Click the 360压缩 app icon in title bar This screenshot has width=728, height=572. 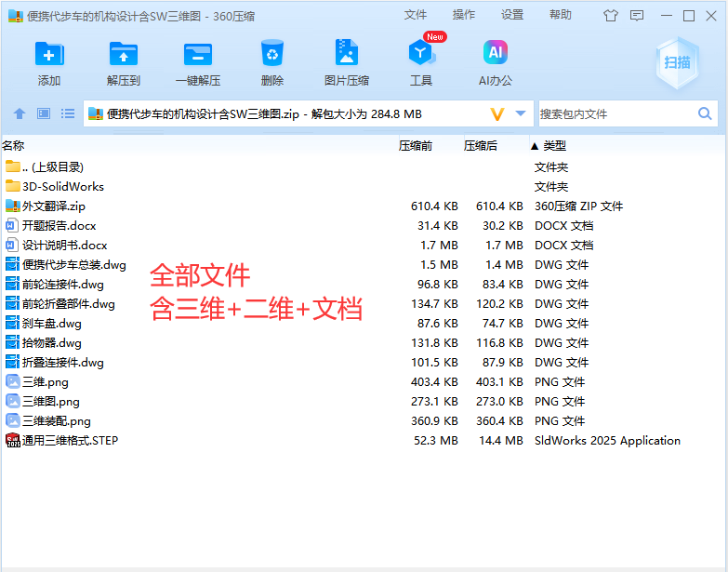tap(16, 16)
